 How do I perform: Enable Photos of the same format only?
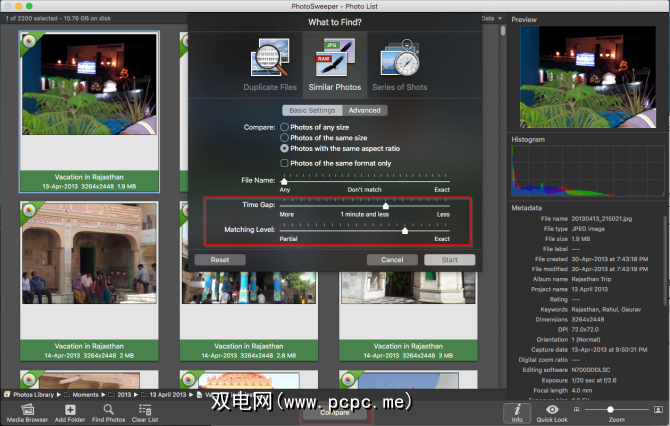(284, 163)
